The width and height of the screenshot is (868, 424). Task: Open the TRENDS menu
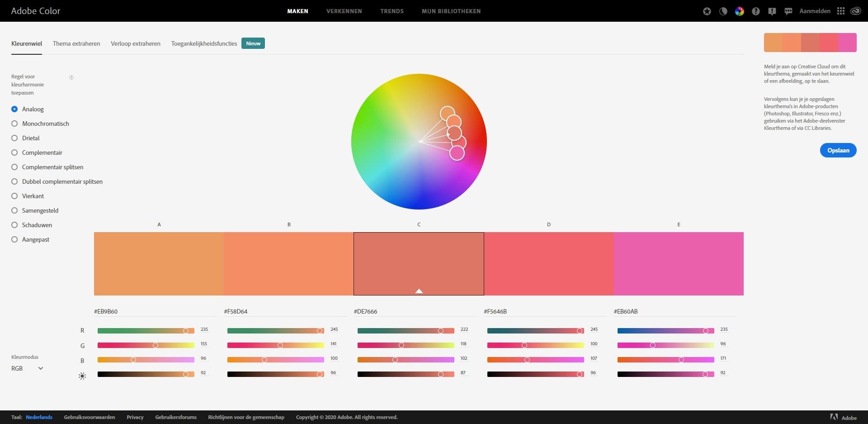(x=392, y=11)
